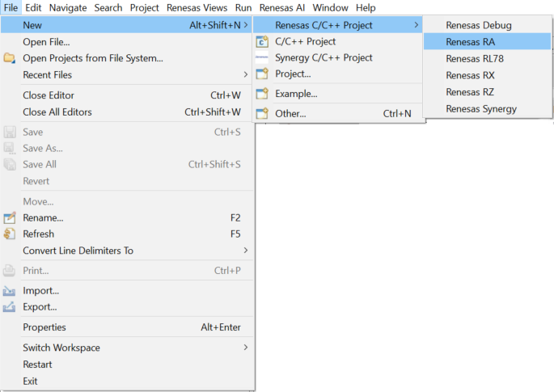Click the Print printer icon
Image resolution: width=554 pixels, height=392 pixels.
(x=9, y=271)
